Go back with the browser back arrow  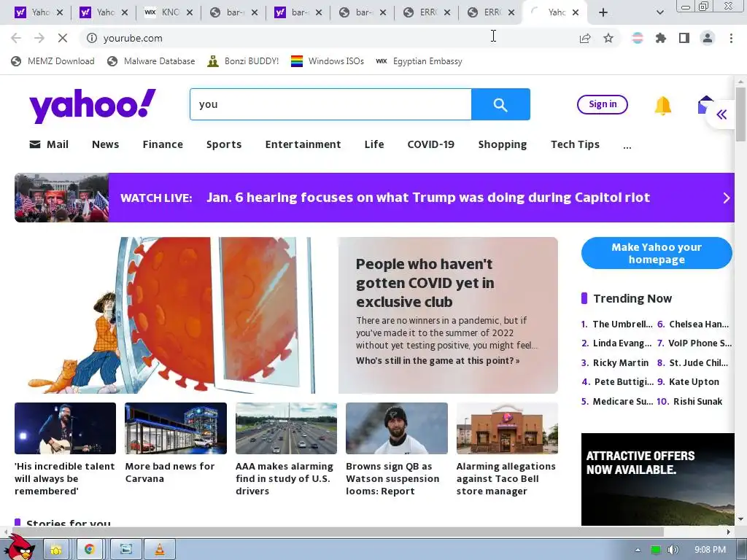(x=16, y=38)
